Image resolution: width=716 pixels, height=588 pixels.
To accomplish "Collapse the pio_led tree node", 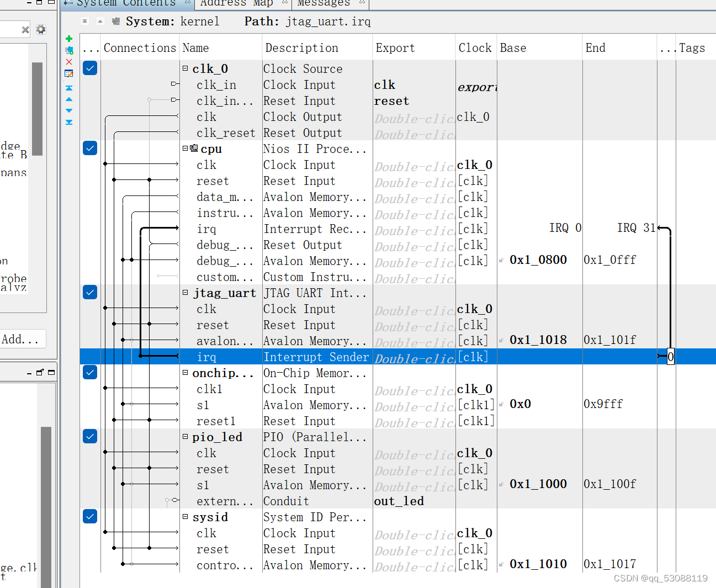I will [x=185, y=436].
